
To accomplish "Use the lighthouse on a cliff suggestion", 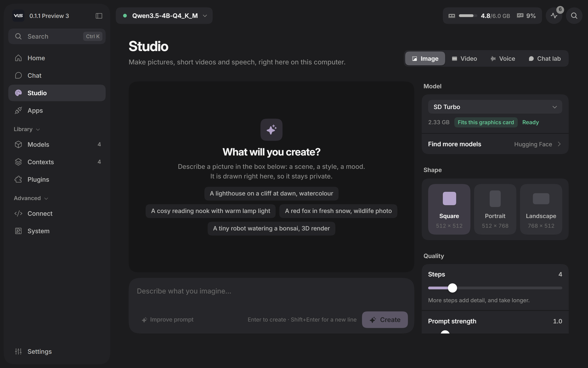I will tap(272, 194).
